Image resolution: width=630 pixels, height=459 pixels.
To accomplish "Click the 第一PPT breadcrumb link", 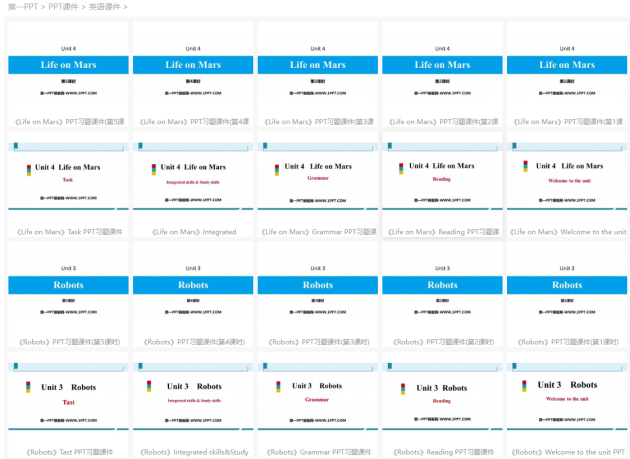I will point(23,6).
